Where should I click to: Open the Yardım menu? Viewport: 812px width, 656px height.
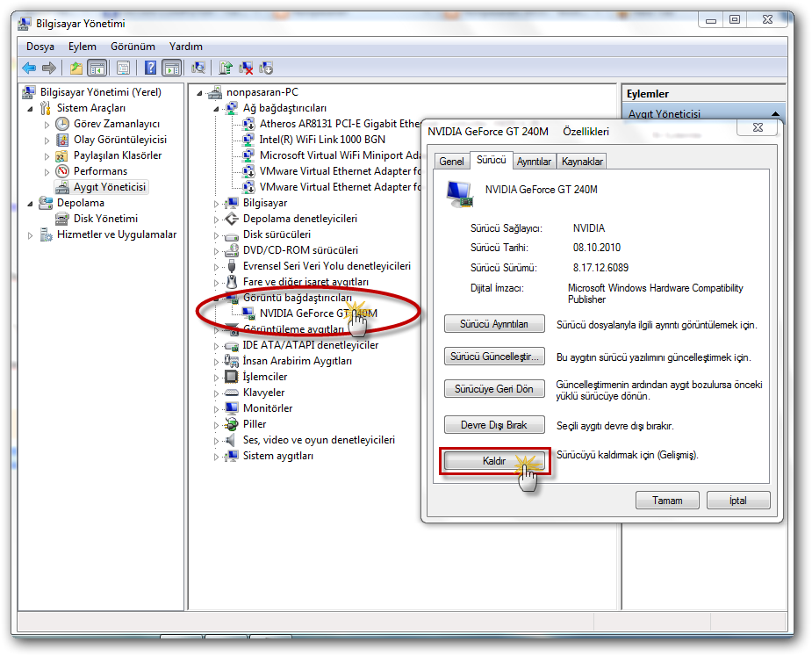pyautogui.click(x=186, y=47)
